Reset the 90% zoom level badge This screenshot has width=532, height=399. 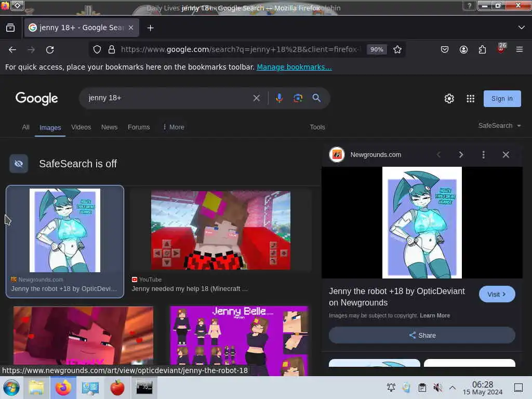[x=377, y=49]
